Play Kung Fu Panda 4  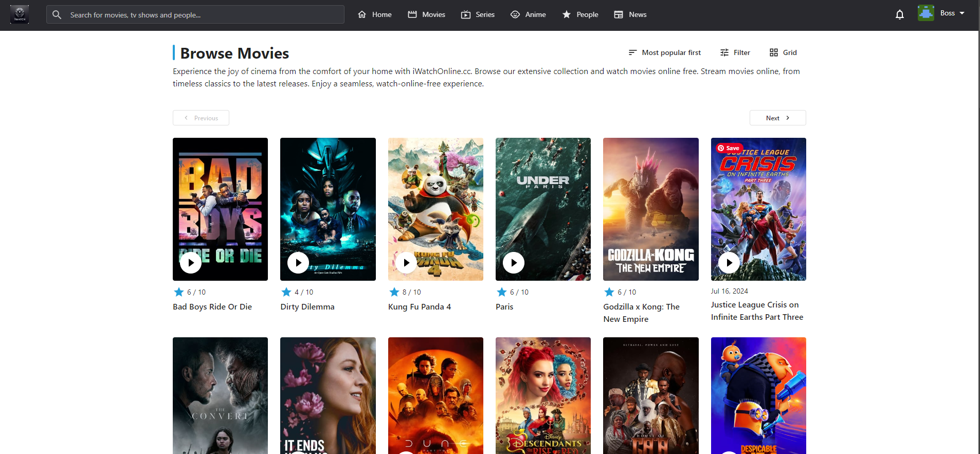(x=406, y=263)
